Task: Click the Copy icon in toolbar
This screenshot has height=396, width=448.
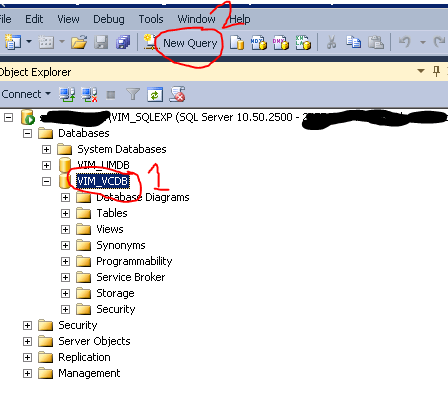Action: (353, 42)
